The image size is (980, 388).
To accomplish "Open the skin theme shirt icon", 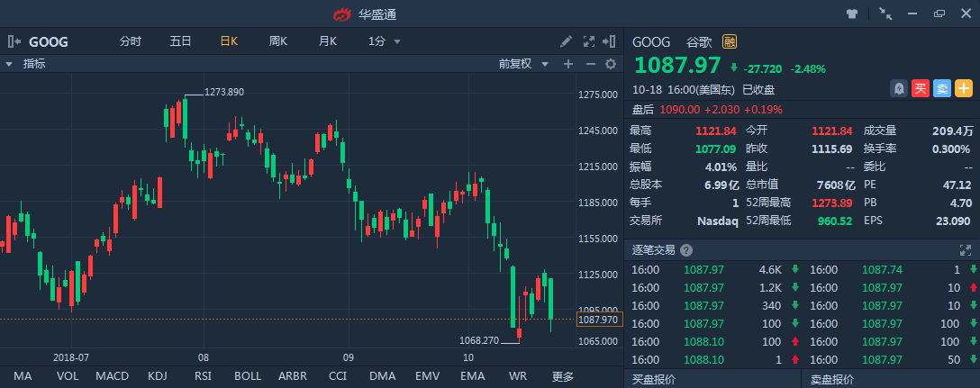I will pos(852,14).
